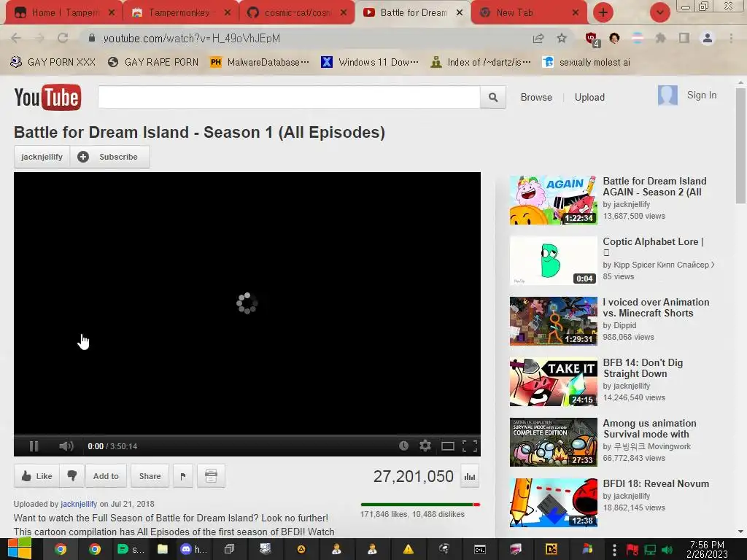Click the user avatar next to Sign In
The width and height of the screenshot is (747, 560).
pyautogui.click(x=667, y=96)
